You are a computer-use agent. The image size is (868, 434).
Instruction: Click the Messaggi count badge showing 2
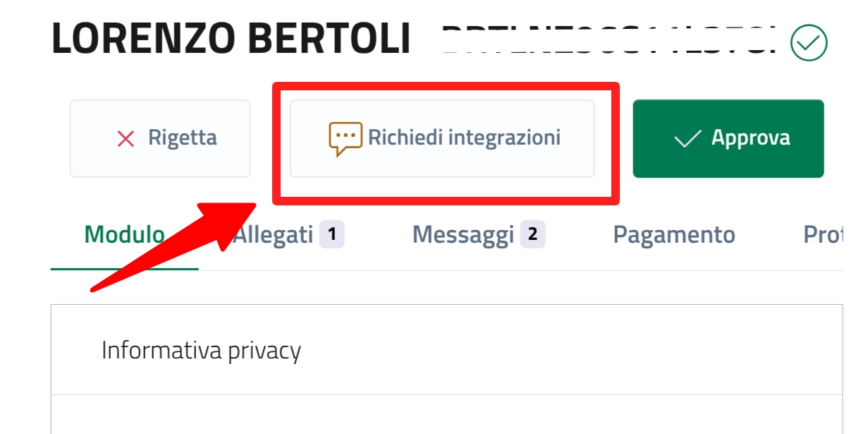click(x=533, y=234)
